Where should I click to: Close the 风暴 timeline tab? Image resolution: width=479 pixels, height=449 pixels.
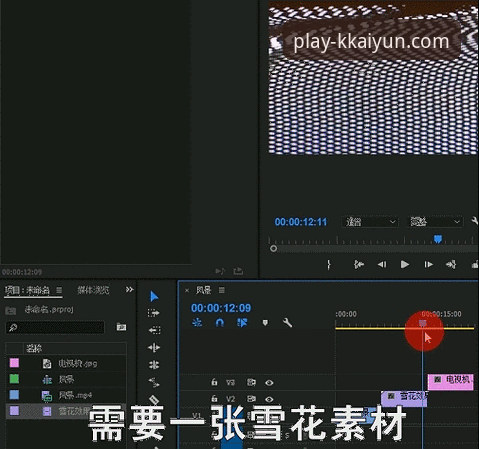(x=187, y=290)
